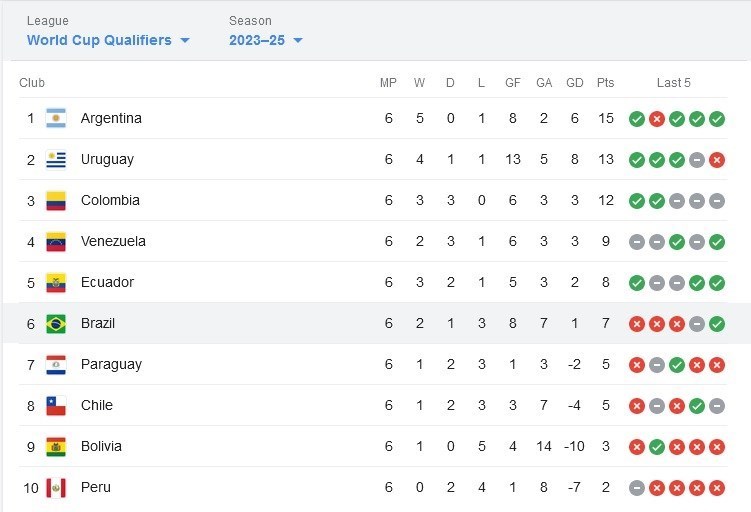Click Peru's grey draw result icon
The width and height of the screenshot is (751, 512).
(637, 488)
